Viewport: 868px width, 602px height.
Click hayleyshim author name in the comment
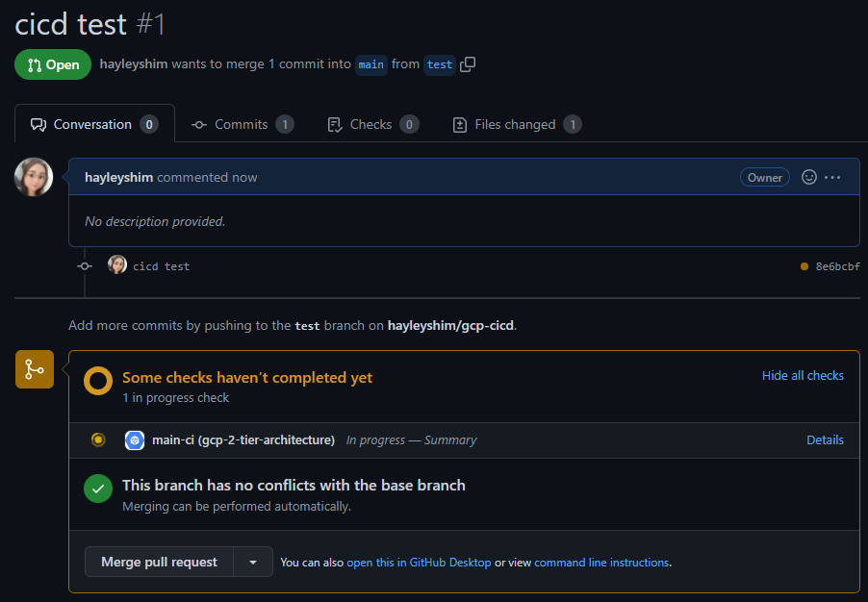tap(118, 177)
